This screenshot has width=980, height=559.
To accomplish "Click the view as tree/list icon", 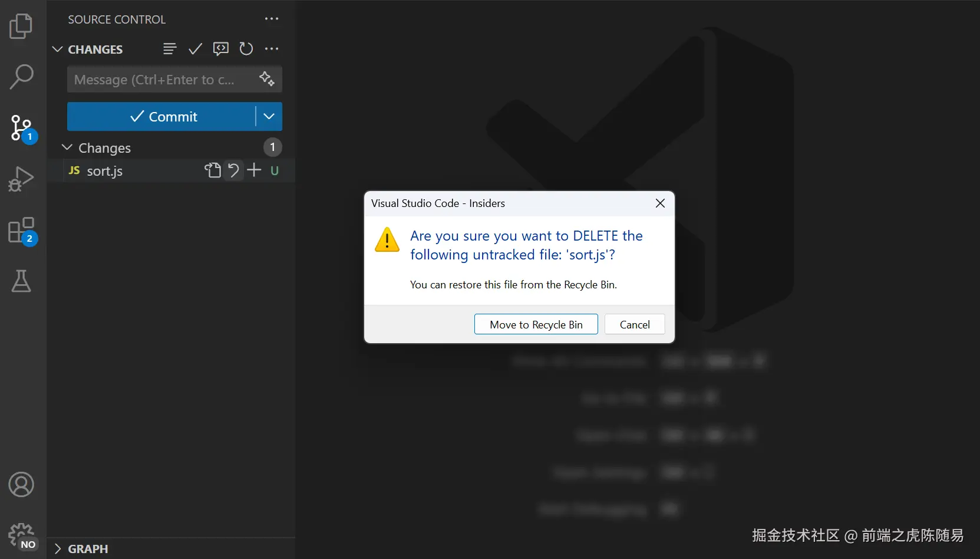I will pyautogui.click(x=170, y=49).
